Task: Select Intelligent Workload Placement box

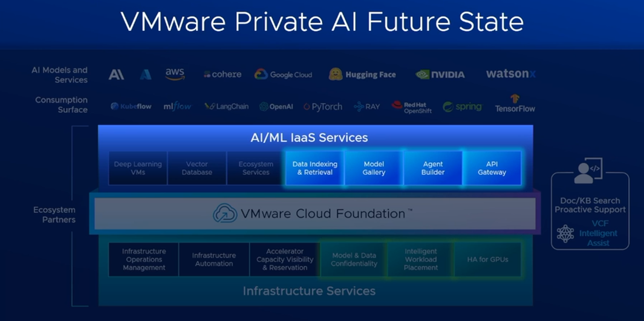Action: pyautogui.click(x=421, y=259)
